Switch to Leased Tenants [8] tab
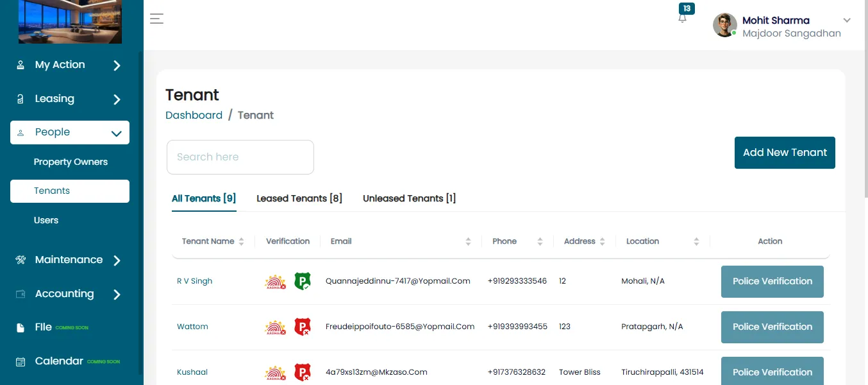 pyautogui.click(x=299, y=198)
